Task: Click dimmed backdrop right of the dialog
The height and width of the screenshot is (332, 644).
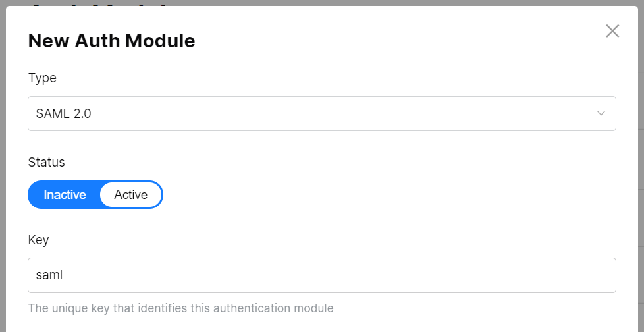Action: point(641,165)
